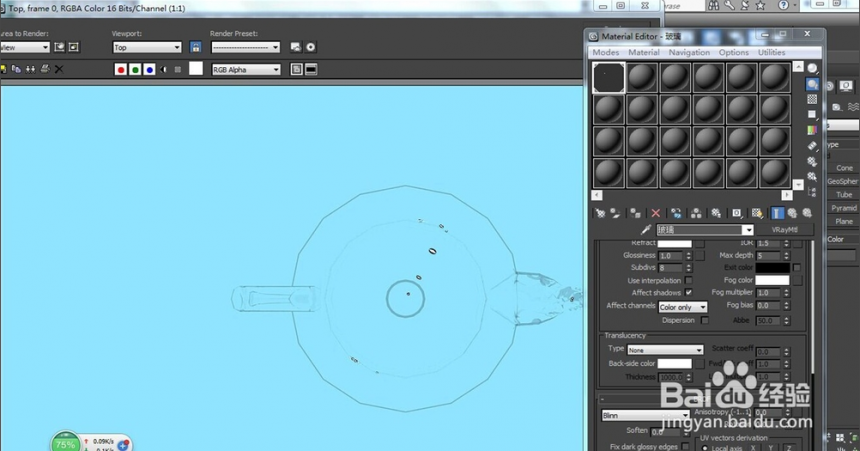Click Go Forward to Sibling icon

point(807,213)
